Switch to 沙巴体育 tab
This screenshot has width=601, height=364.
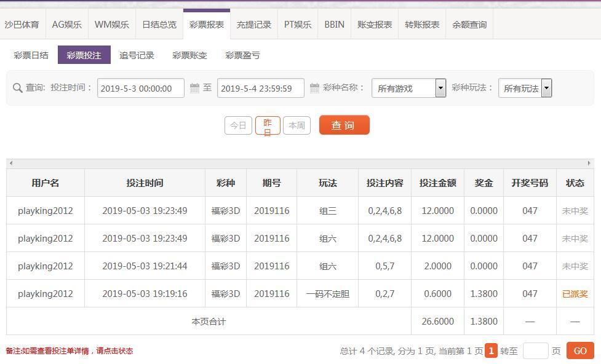pyautogui.click(x=22, y=25)
